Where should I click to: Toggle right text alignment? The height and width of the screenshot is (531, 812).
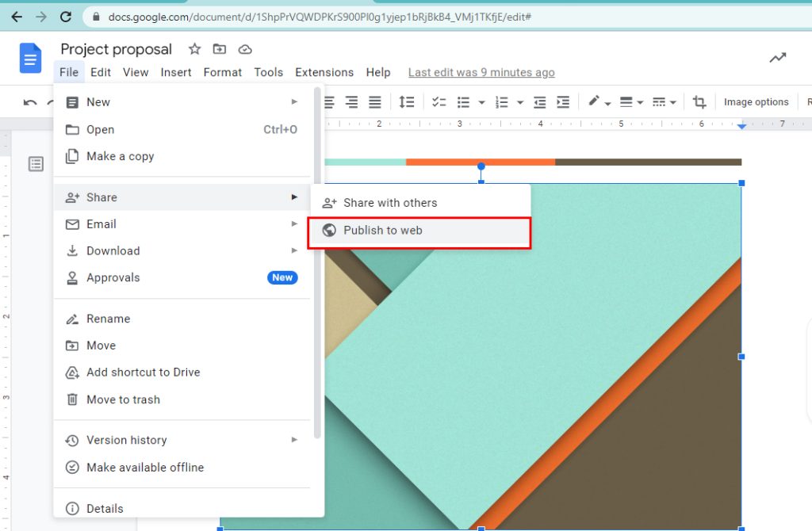tap(352, 101)
